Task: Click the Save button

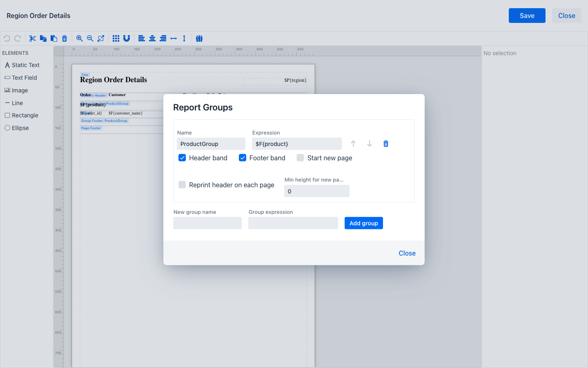Action: tap(527, 16)
